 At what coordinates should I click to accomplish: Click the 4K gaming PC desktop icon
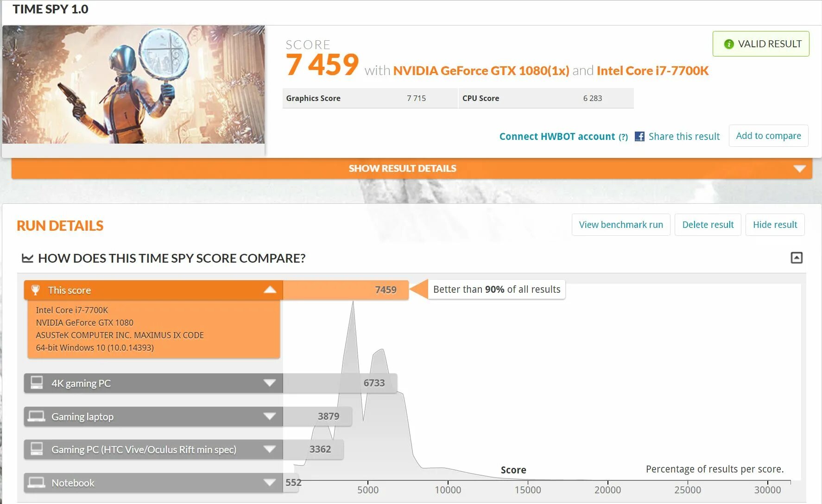pos(37,383)
